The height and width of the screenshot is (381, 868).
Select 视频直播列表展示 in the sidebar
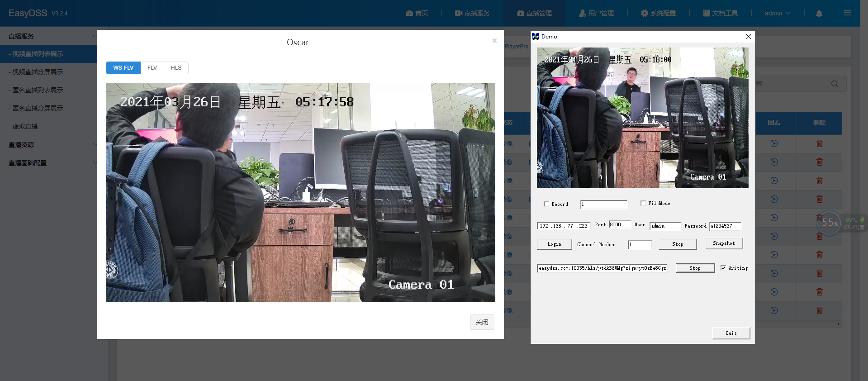[x=48, y=54]
